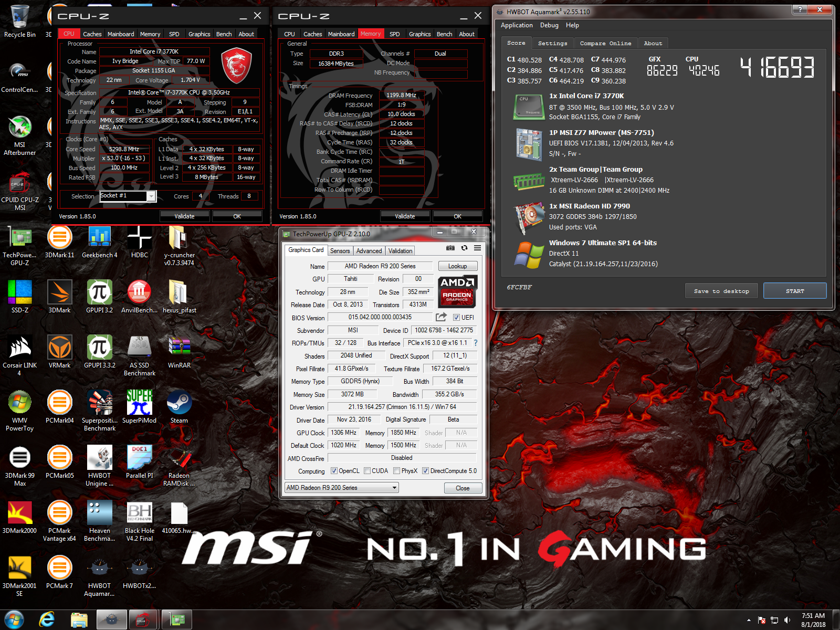Image resolution: width=840 pixels, height=630 pixels.
Task: Open AMD Radeon R9 200 Series dropdown
Action: pos(342,488)
